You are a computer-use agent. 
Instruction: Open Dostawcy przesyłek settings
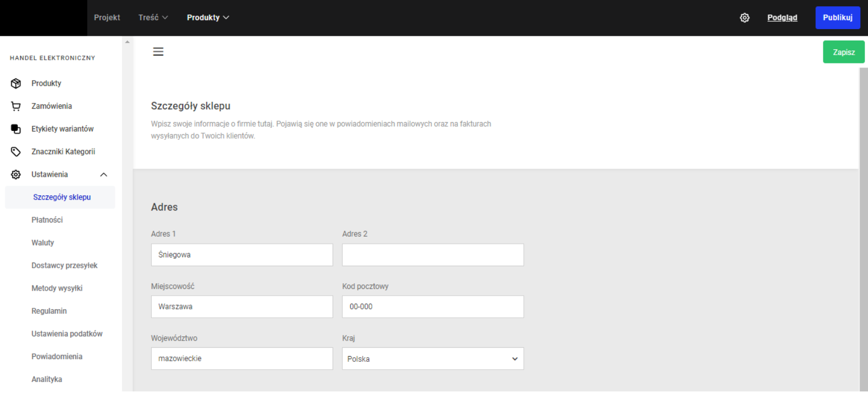tap(64, 266)
